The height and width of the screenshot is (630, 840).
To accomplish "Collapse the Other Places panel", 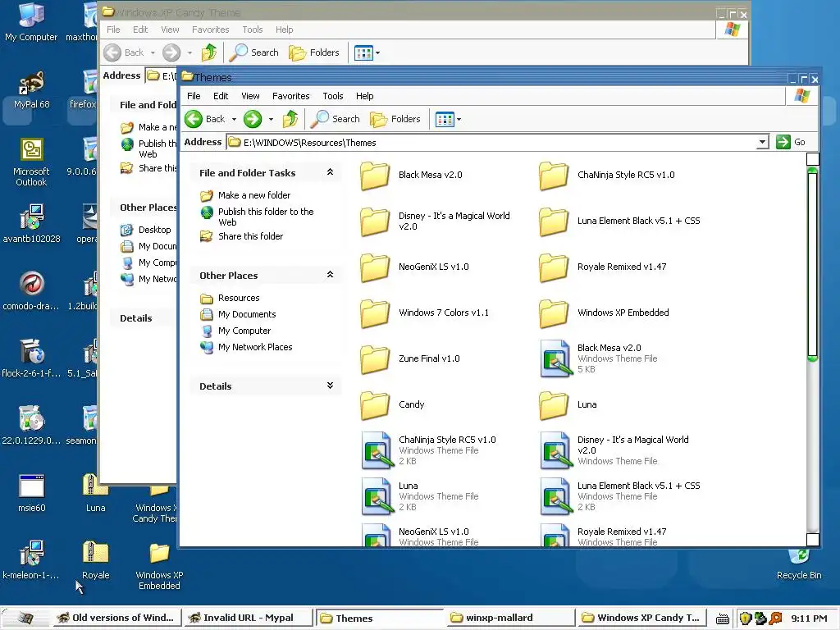I will click(x=330, y=275).
